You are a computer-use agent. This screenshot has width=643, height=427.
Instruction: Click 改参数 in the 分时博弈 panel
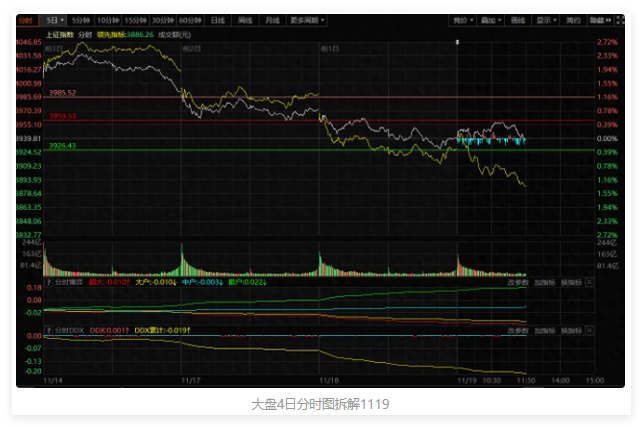[x=517, y=283]
